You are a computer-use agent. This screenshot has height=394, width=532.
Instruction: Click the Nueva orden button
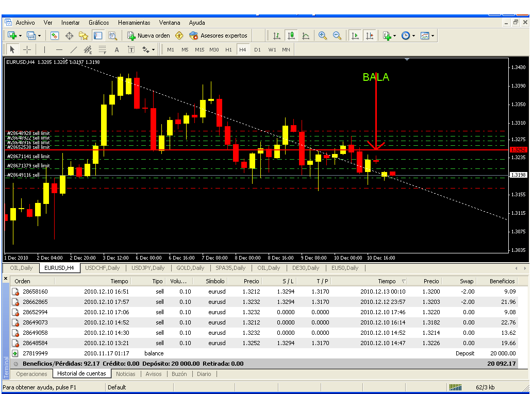pyautogui.click(x=148, y=36)
